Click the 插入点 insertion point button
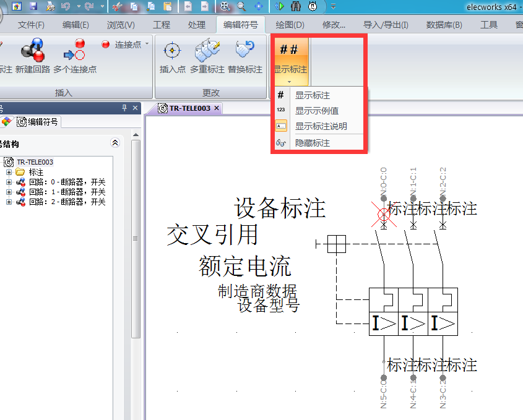This screenshot has height=420, width=523. [x=173, y=55]
